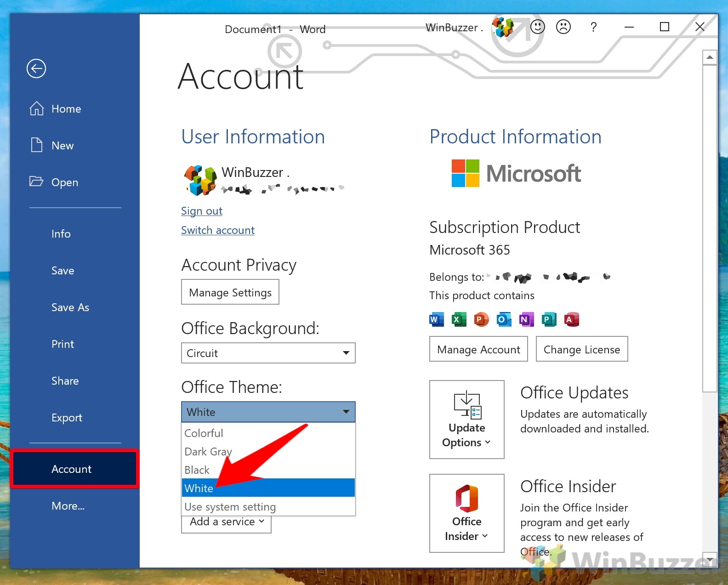Click the Manage Settings button
This screenshot has height=585, width=728.
coord(230,292)
